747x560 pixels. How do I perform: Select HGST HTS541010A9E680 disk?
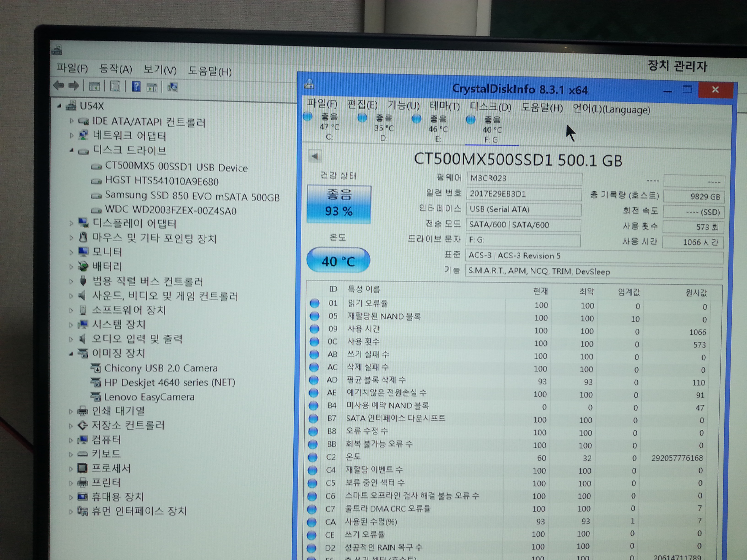(x=162, y=181)
